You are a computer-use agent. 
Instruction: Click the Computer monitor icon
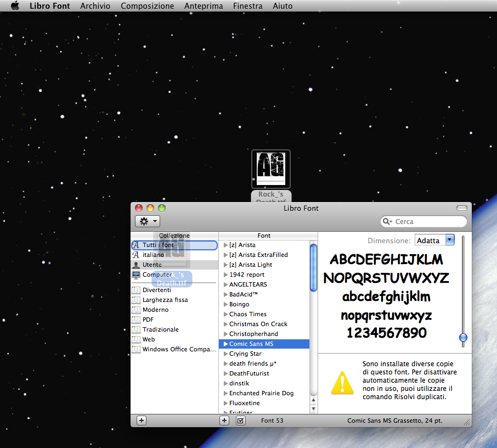pyautogui.click(x=136, y=275)
